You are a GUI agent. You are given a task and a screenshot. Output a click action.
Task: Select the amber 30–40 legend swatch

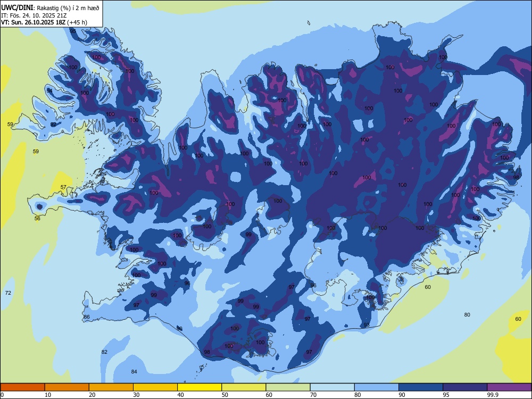[155, 387]
